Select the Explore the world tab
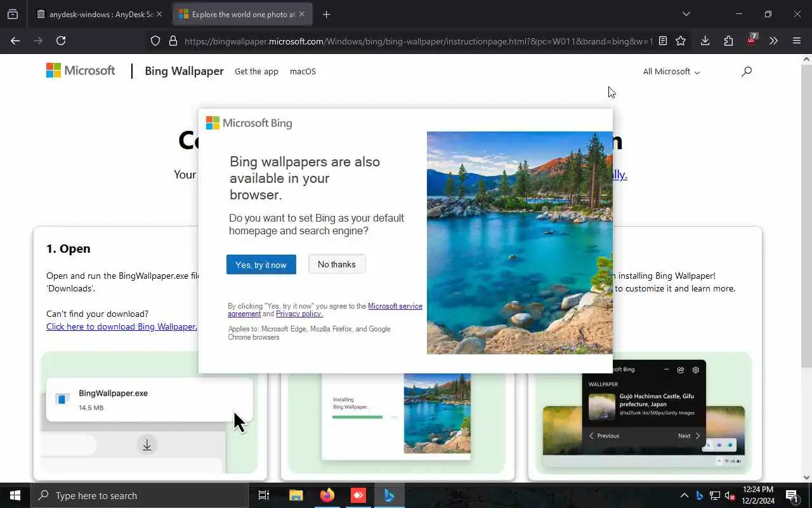Viewport: 812px width, 508px height. click(242, 14)
